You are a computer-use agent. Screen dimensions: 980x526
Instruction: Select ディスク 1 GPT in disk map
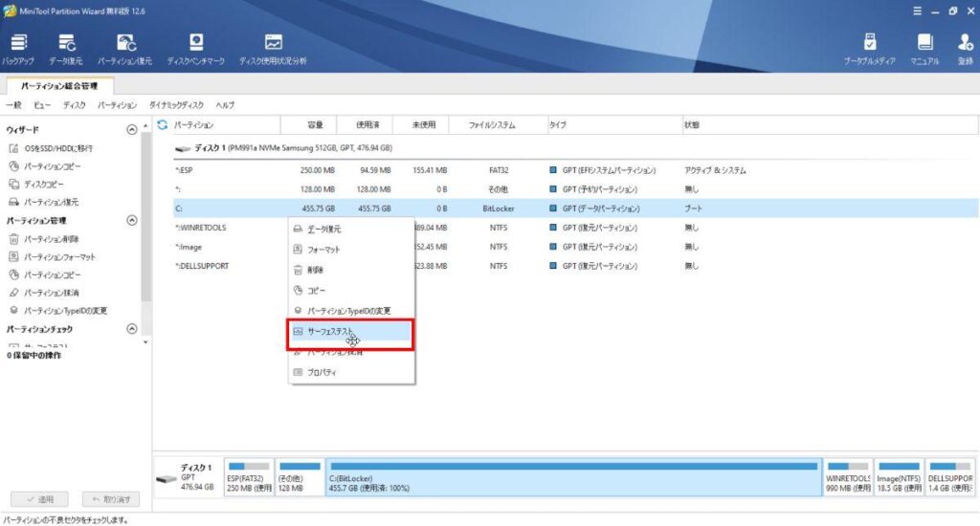click(188, 477)
